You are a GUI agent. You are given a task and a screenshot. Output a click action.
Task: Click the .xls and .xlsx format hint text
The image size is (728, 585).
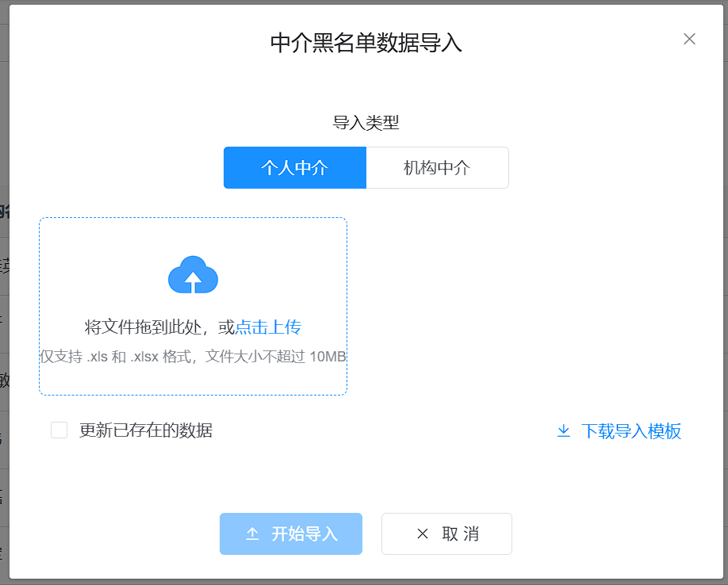[x=193, y=357]
